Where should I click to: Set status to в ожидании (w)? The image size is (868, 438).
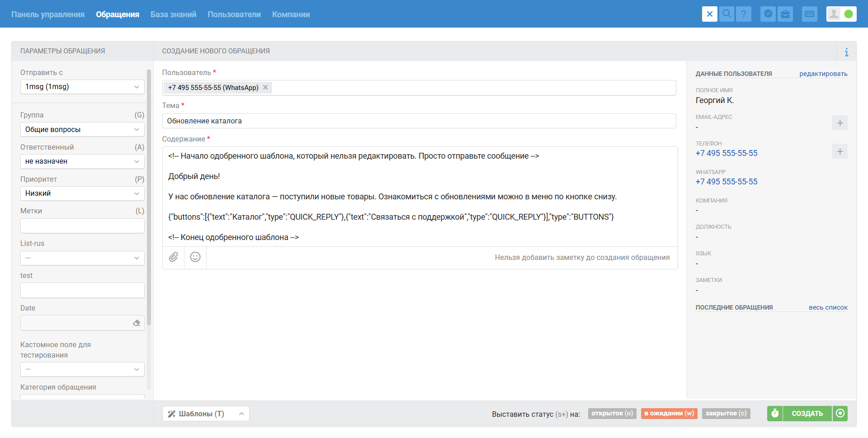[669, 413]
